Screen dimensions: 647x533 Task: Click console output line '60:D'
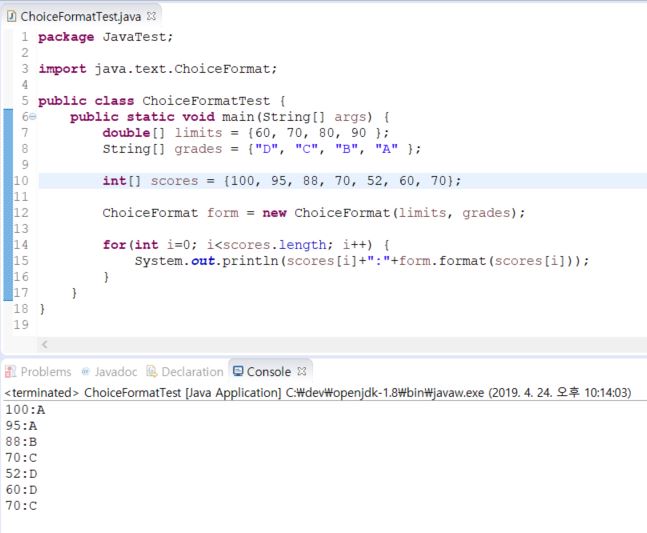pos(21,490)
